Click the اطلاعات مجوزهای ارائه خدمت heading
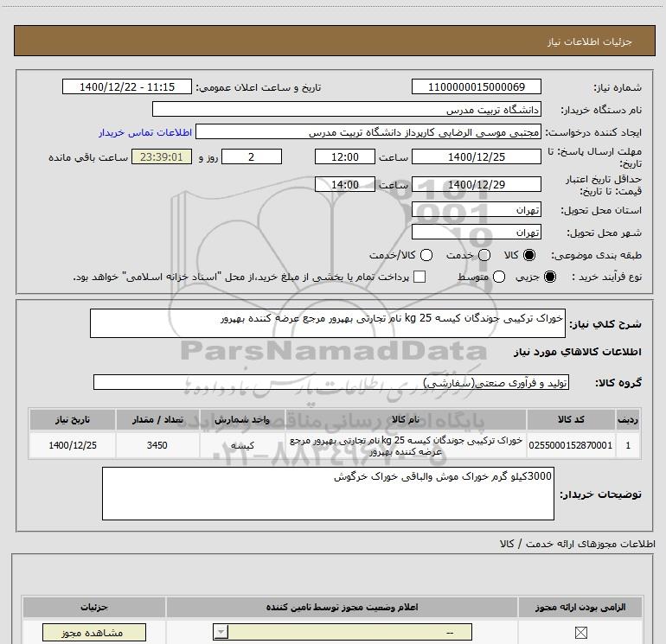This screenshot has height=644, width=666. [x=578, y=544]
